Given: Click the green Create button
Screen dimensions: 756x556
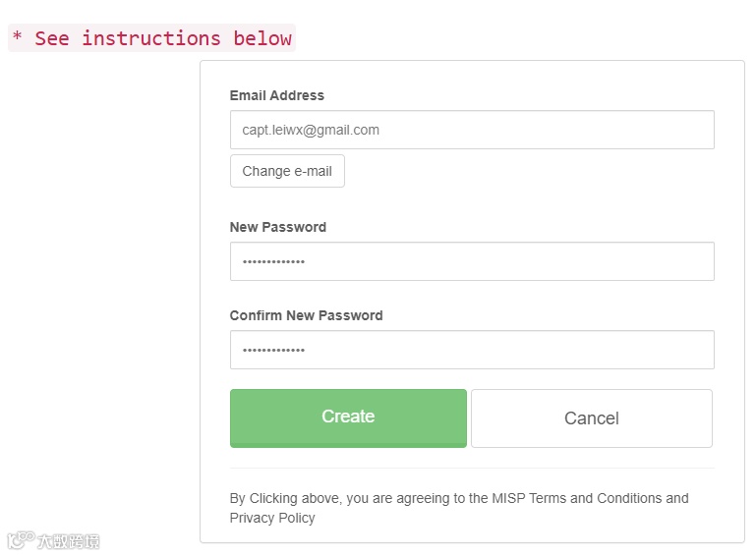Looking at the screenshot, I should [x=348, y=417].
